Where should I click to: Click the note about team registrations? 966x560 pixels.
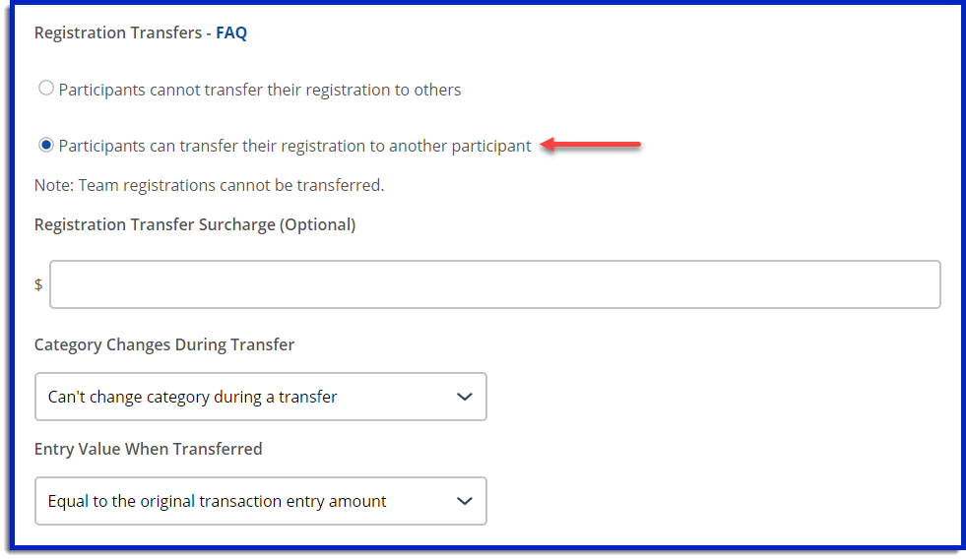pos(209,184)
